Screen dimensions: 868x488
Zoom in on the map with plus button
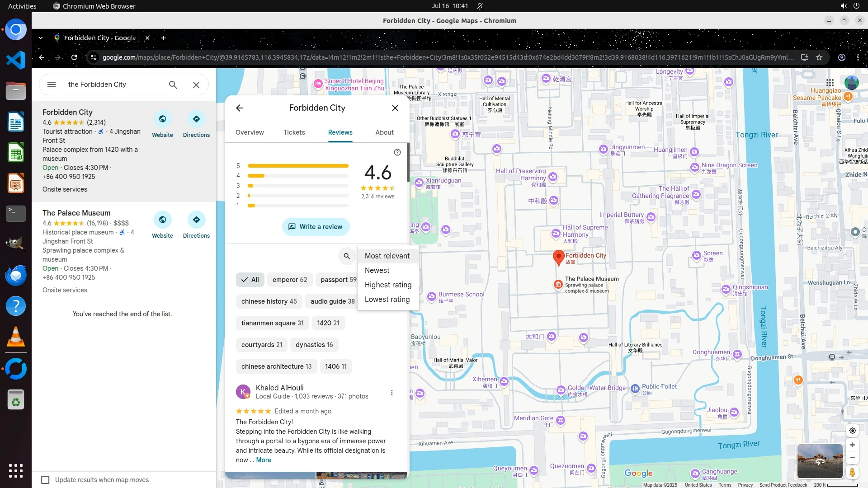(x=852, y=445)
